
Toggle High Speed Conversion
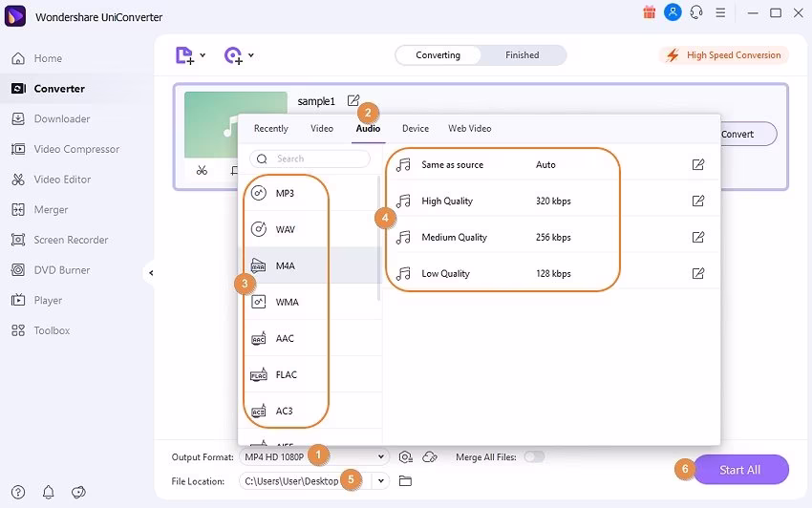(x=724, y=55)
